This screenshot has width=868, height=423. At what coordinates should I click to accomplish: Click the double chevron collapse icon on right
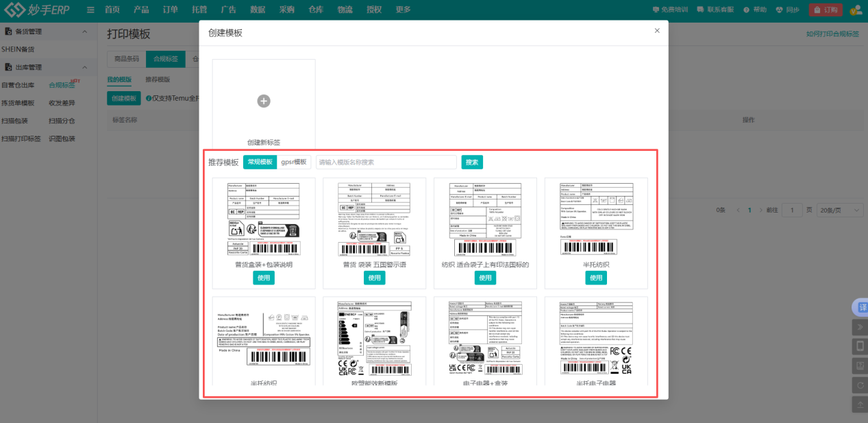coord(860,327)
